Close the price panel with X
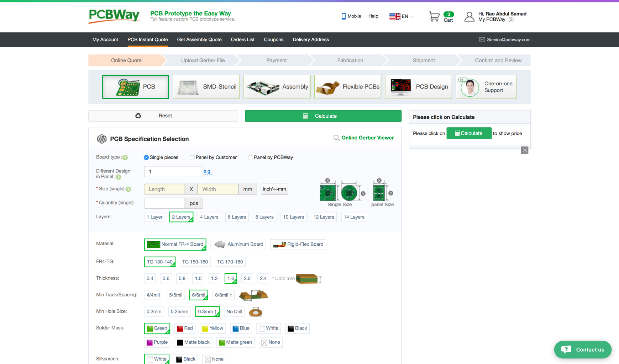This screenshot has height=364, width=619. (525, 150)
